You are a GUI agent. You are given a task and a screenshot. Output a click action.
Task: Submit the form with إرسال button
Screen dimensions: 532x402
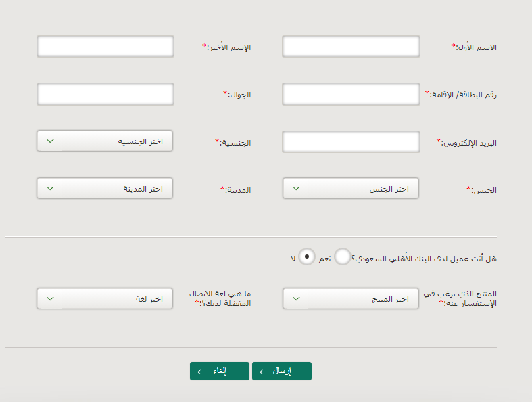pyautogui.click(x=282, y=371)
